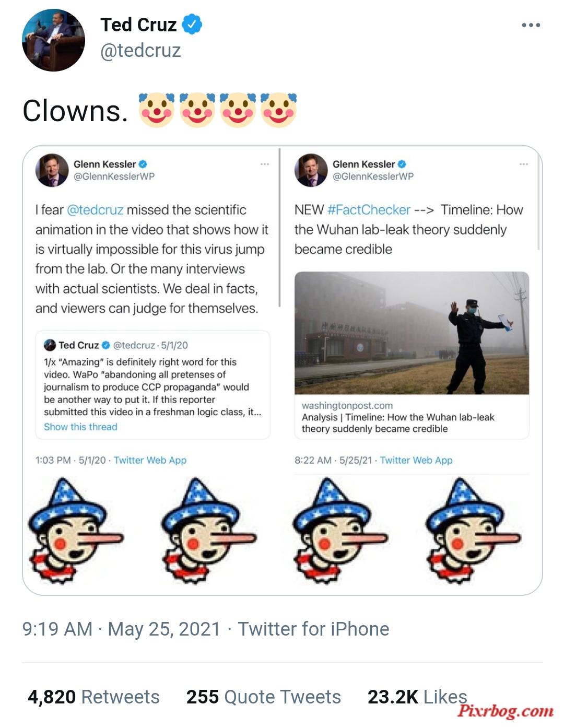Open the three-dot more options menu
The image size is (564, 728).
(531, 25)
